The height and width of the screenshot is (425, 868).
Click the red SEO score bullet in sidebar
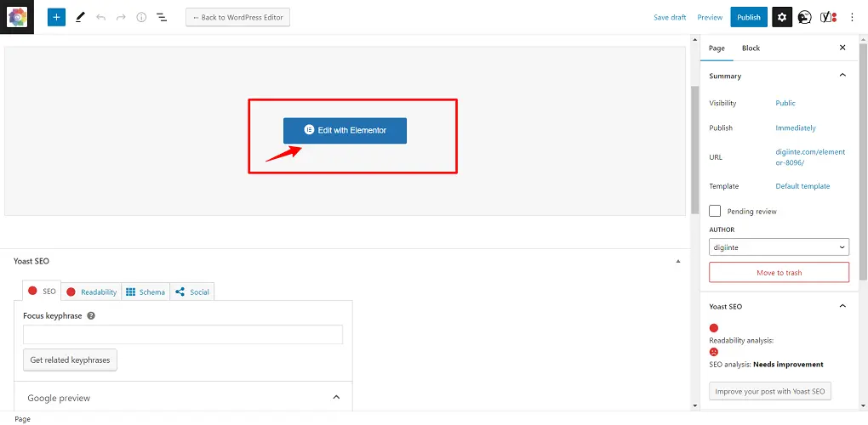714,328
